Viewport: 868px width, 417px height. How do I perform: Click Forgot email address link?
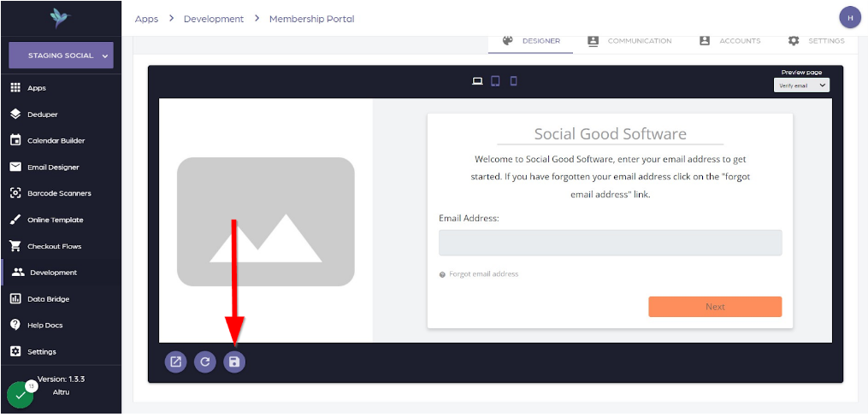click(484, 274)
